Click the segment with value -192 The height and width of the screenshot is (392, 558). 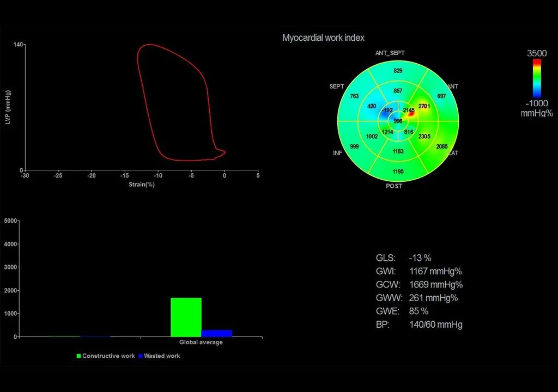[387, 111]
